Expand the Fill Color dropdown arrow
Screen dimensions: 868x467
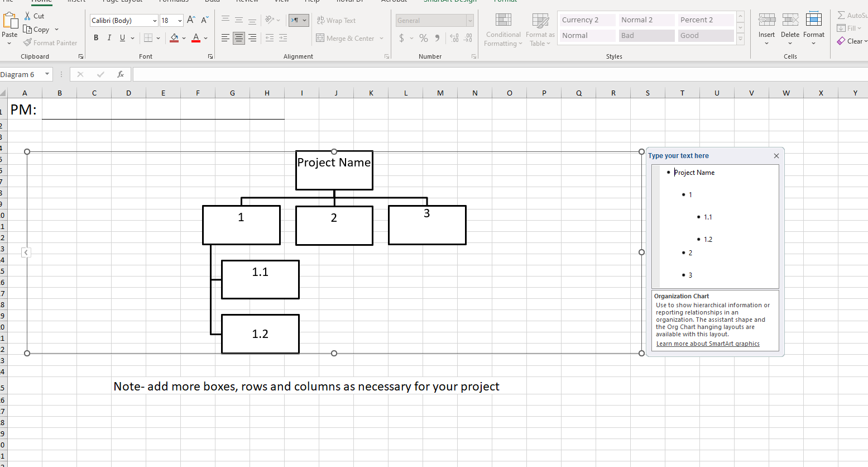[184, 38]
